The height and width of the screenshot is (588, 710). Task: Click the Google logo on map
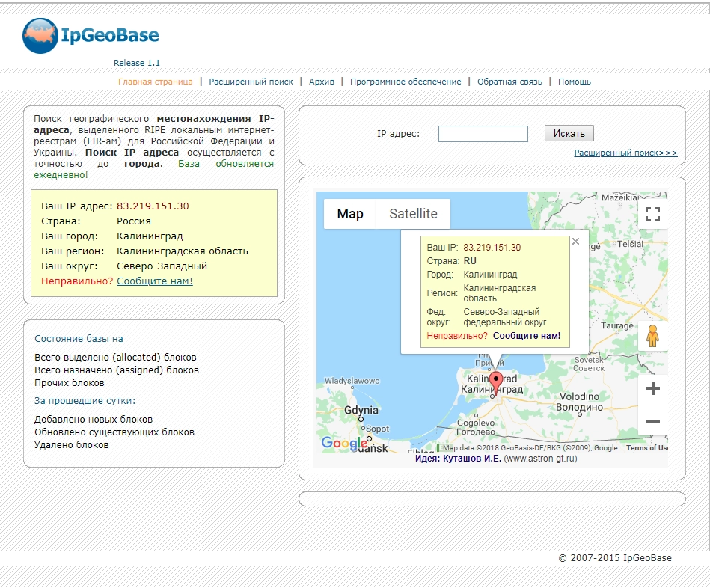click(x=343, y=443)
